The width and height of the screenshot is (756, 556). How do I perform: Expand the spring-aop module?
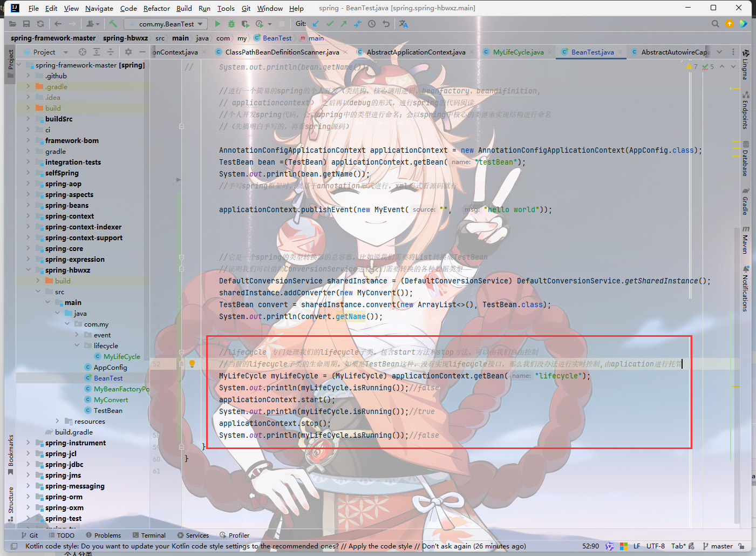28,184
